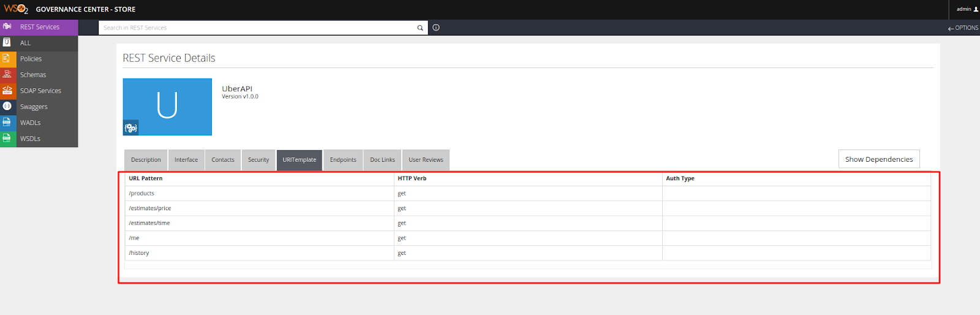The height and width of the screenshot is (315, 980).
Task: Open the search info help icon
Action: [436, 28]
